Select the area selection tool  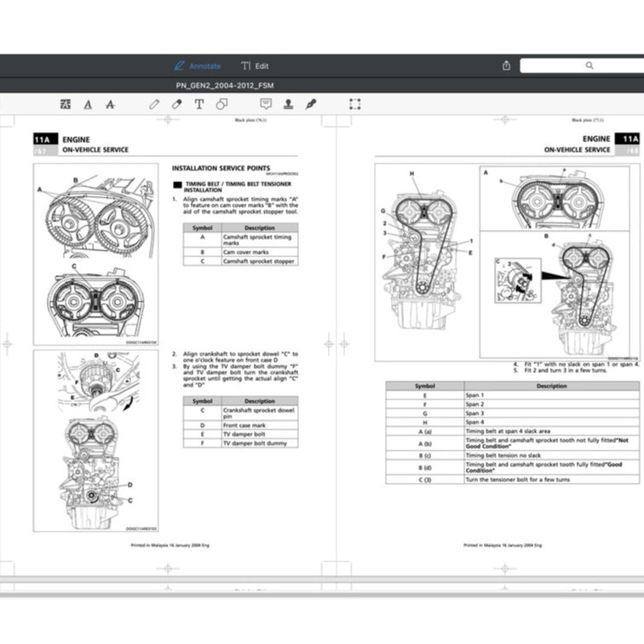(x=355, y=104)
